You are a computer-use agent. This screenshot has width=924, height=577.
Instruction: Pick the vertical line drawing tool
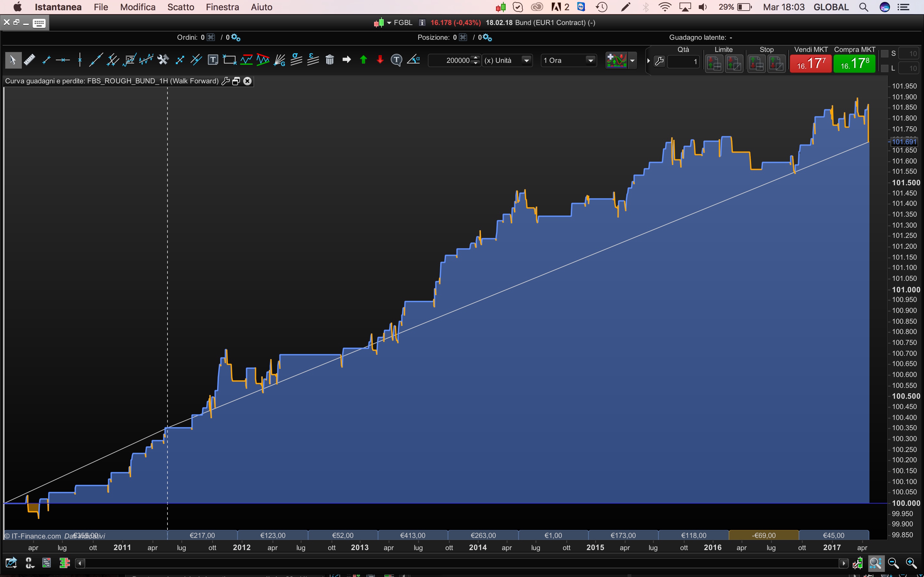[x=80, y=60]
